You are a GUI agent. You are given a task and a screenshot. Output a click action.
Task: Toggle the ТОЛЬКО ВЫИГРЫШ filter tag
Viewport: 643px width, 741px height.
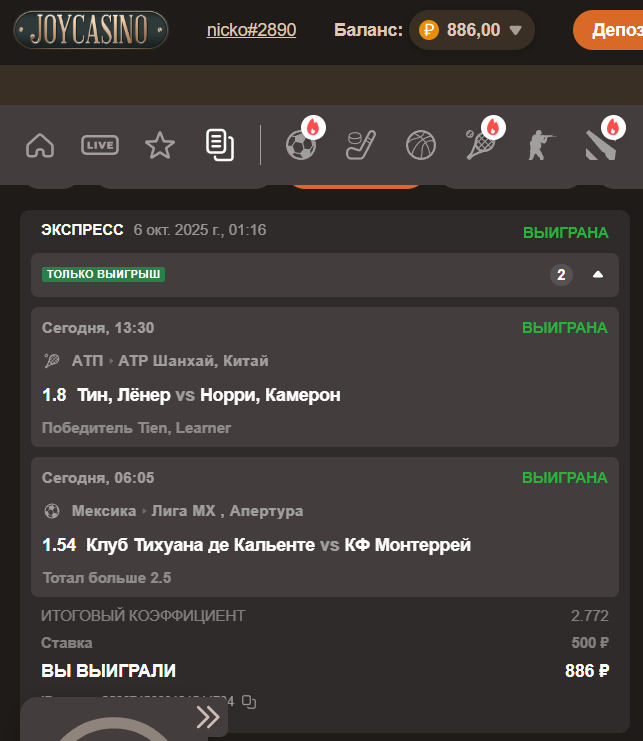click(x=103, y=274)
